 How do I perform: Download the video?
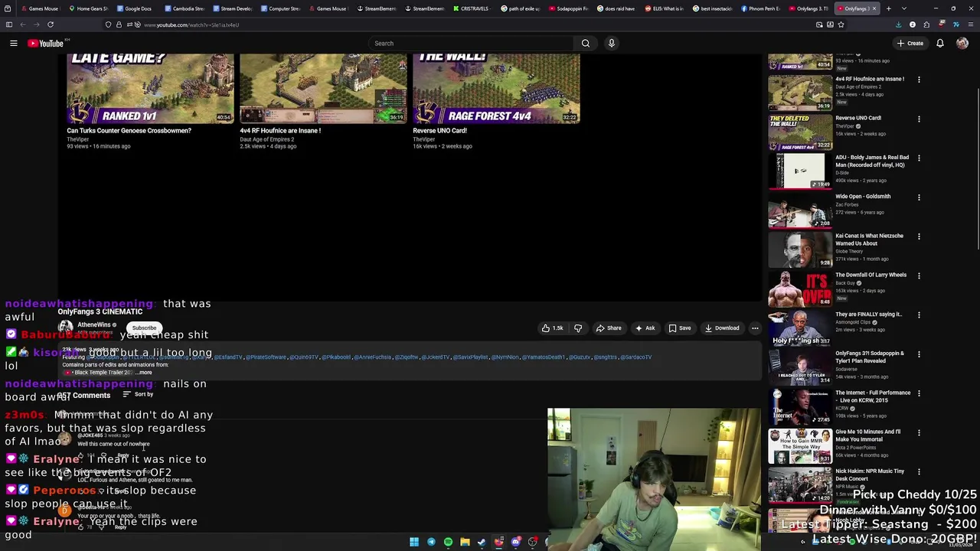(722, 328)
